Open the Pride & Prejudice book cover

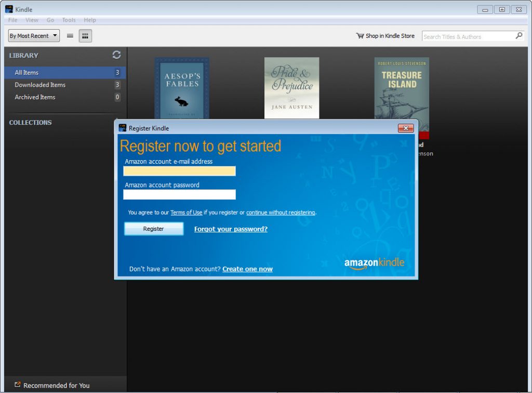click(x=292, y=88)
